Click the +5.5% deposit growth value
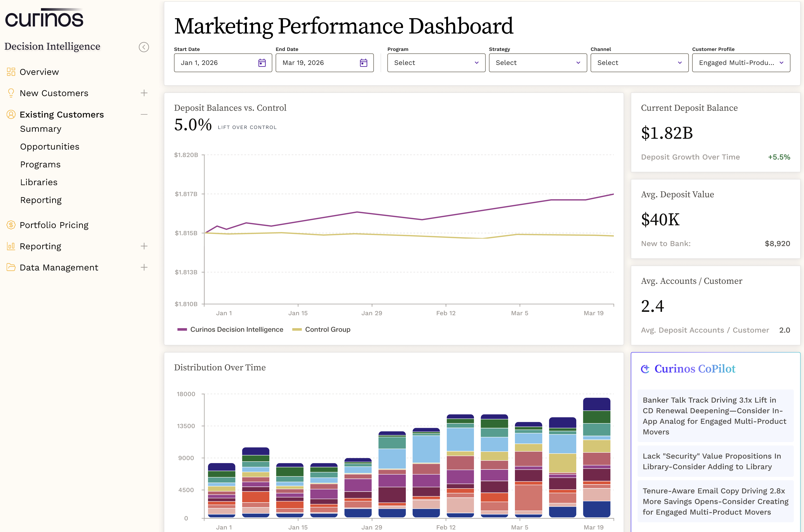The width and height of the screenshot is (804, 532). [779, 157]
